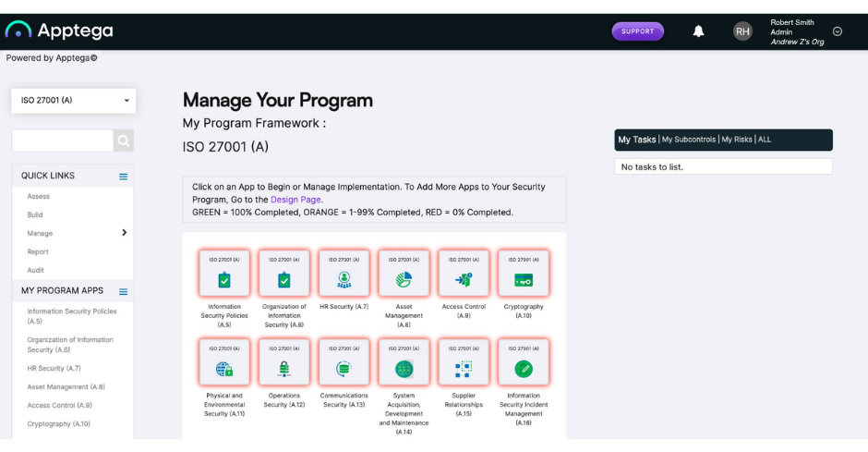Toggle the Quick Links hamburger menu icon

123,177
